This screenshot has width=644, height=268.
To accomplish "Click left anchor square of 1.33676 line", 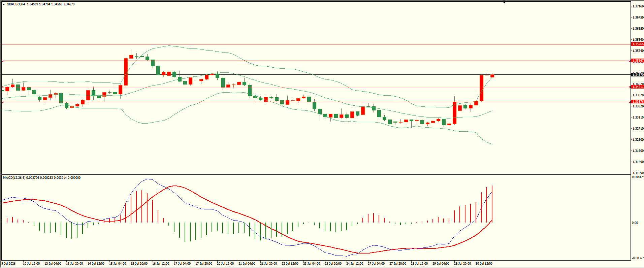I will pos(2,102).
